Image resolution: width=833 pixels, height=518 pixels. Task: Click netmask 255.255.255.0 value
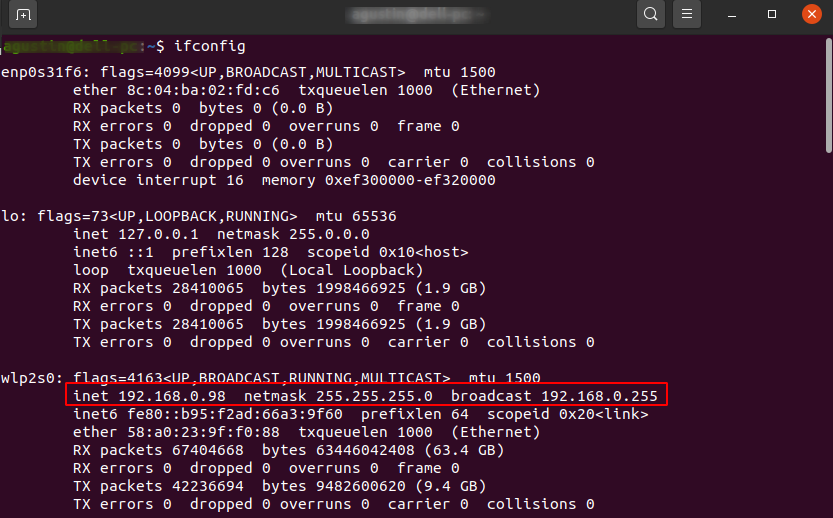(x=374, y=396)
